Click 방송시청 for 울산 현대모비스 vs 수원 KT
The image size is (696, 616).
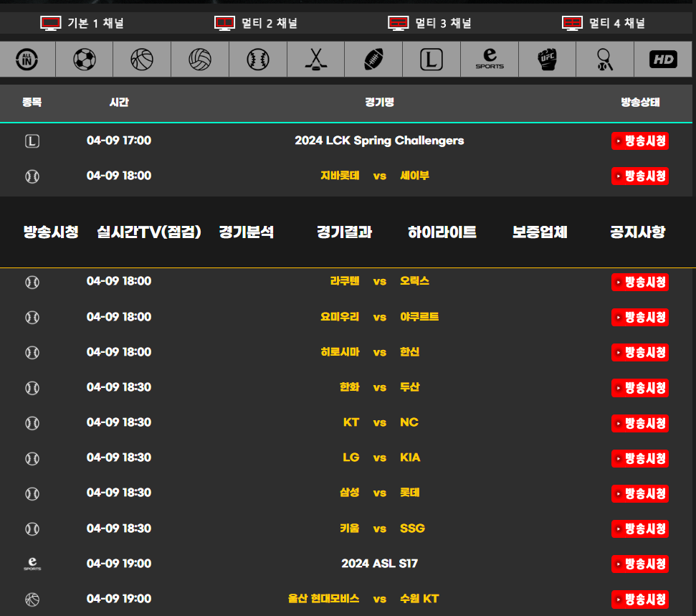[640, 599]
